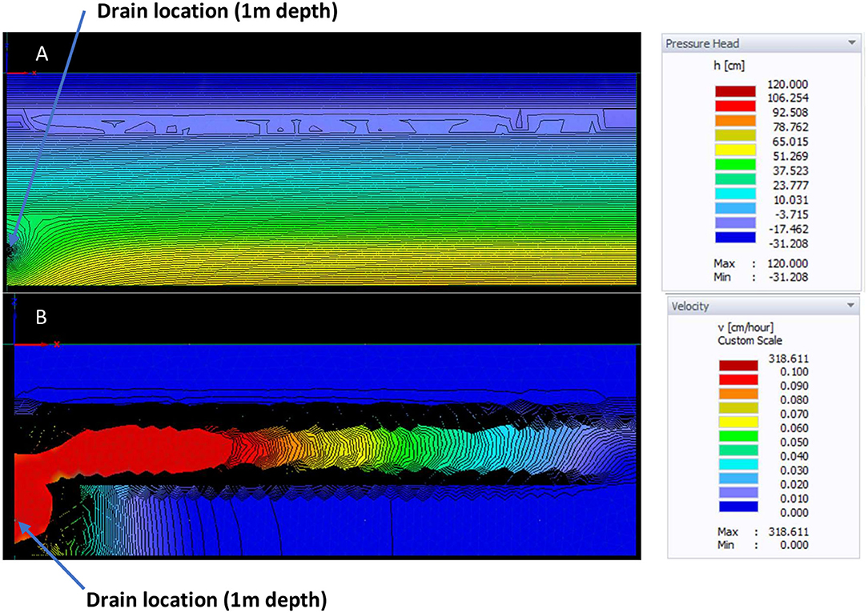Select the orange swatch in Pressure Head legend
868x613 pixels.
[735, 121]
